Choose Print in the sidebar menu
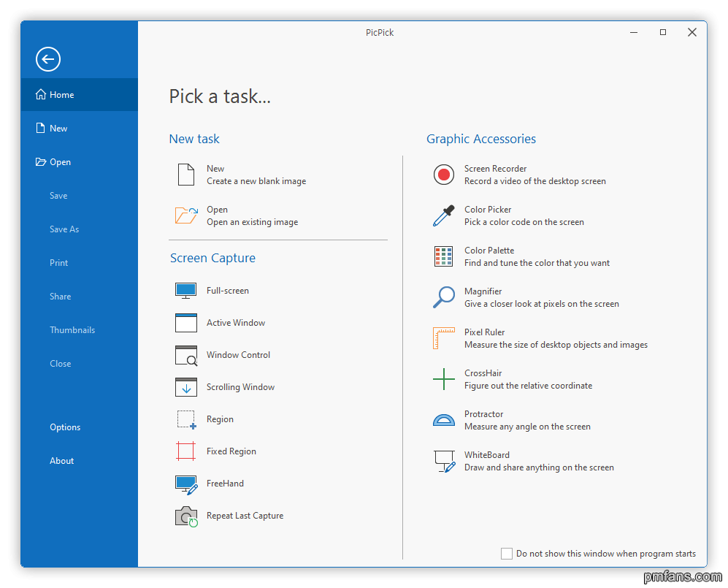 pos(79,263)
